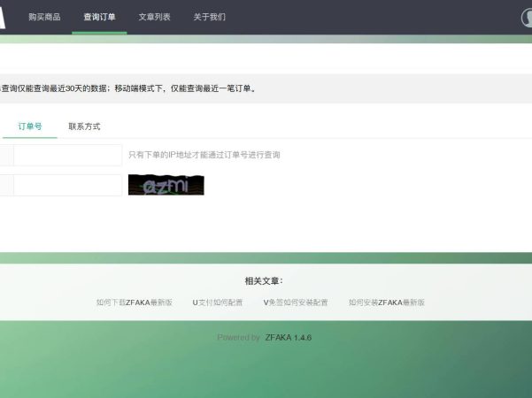Refresh the azmi captcha image

pos(166,185)
